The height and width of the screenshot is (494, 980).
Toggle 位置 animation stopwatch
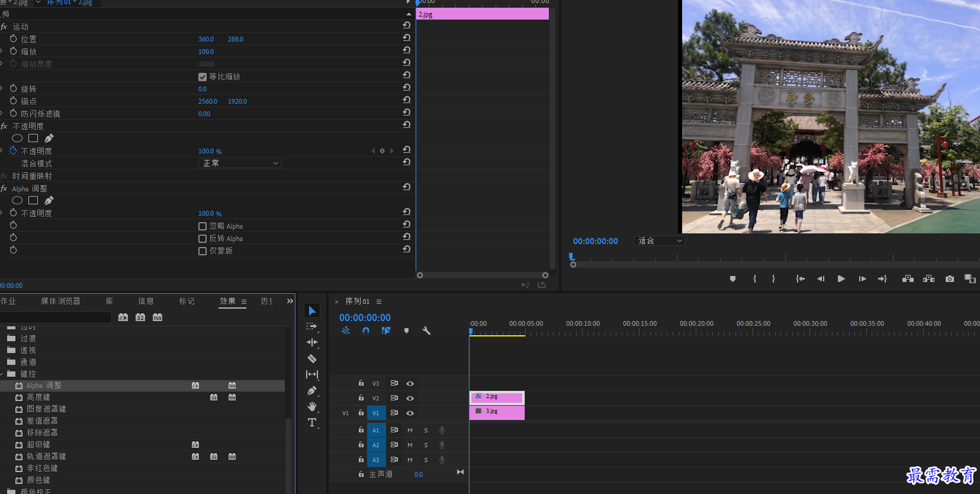coord(14,39)
